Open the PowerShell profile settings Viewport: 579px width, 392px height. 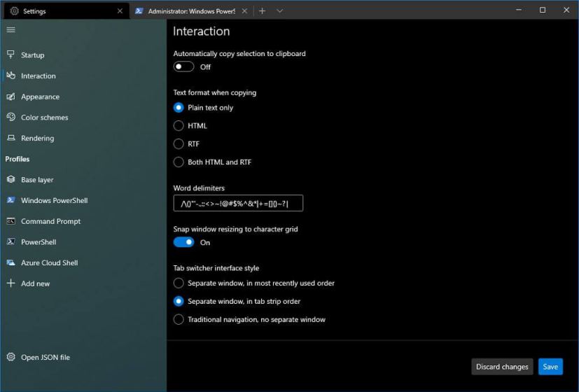click(x=83, y=242)
